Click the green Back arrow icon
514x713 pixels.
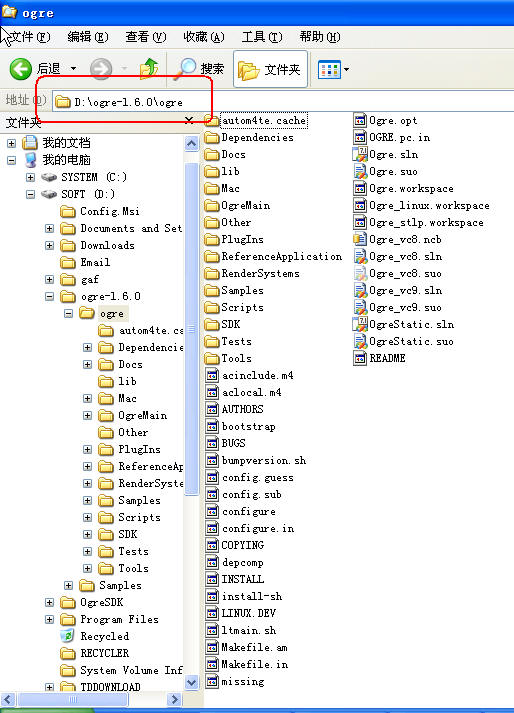click(20, 69)
